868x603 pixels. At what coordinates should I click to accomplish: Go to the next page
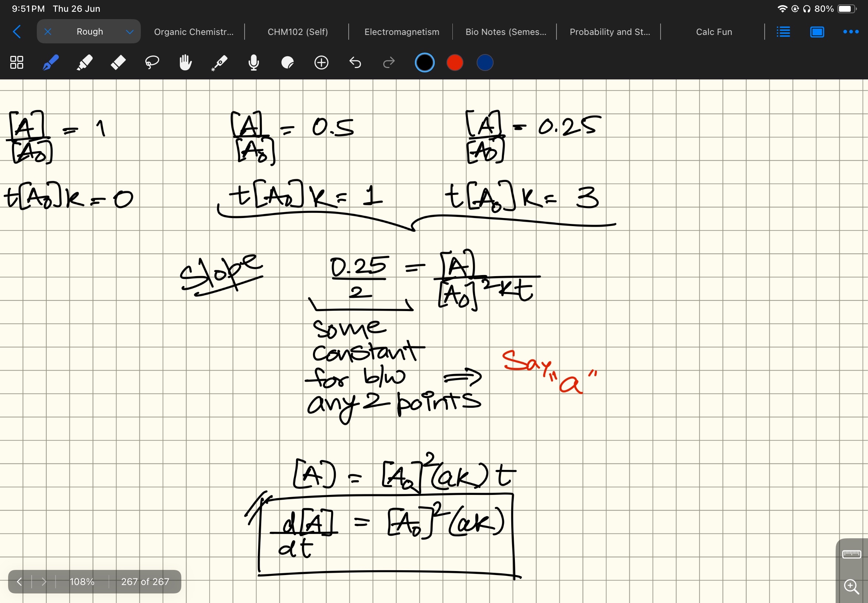point(44,581)
